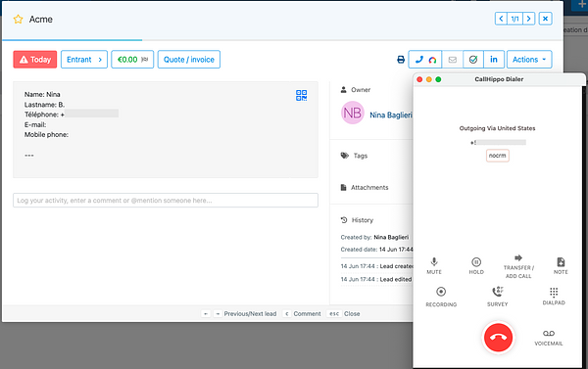Send the call to Voicemail
The width and height of the screenshot is (588, 369).
click(549, 338)
